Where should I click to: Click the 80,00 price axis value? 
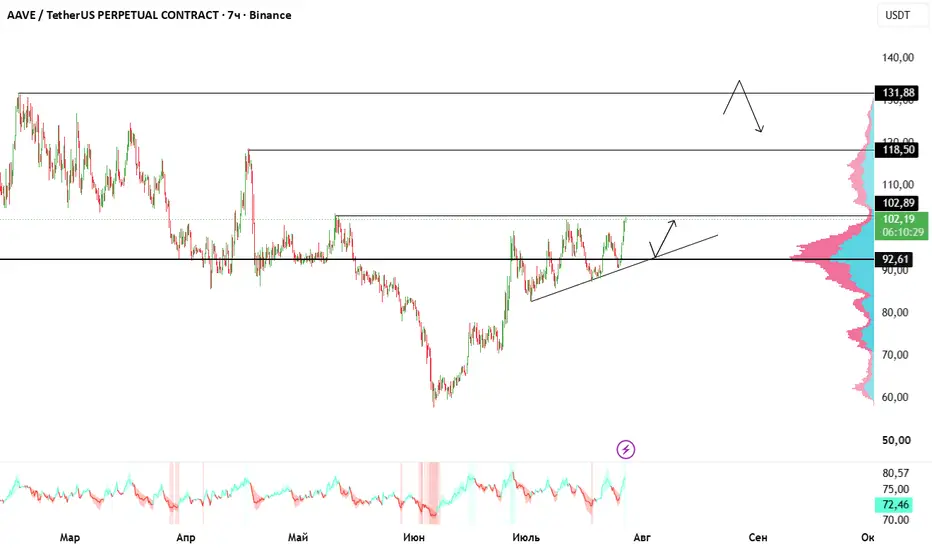(895, 312)
